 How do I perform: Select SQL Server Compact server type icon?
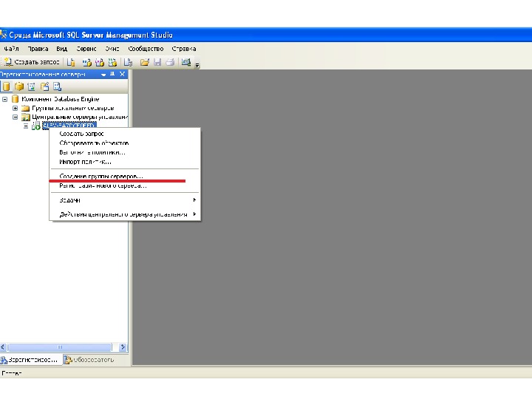pyautogui.click(x=44, y=86)
